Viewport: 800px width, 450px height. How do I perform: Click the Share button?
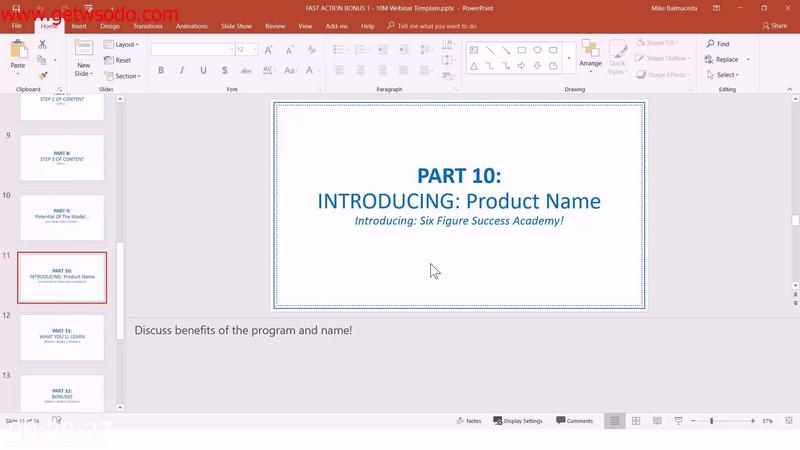pyautogui.click(x=774, y=26)
